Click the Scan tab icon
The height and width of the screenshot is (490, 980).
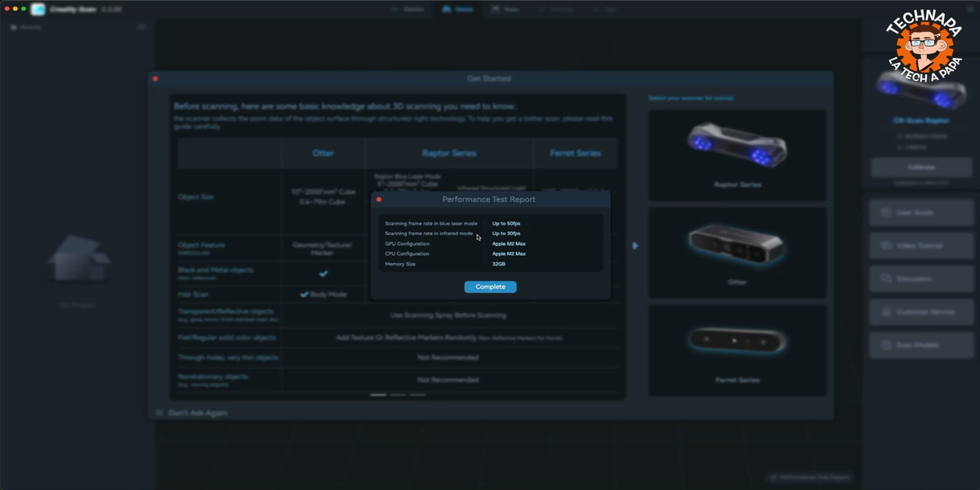(x=496, y=9)
